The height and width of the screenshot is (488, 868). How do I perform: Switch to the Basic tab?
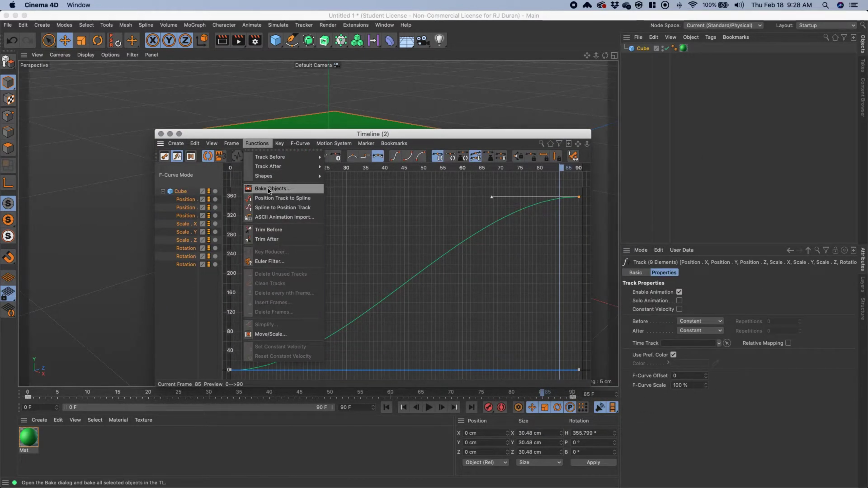tap(635, 272)
